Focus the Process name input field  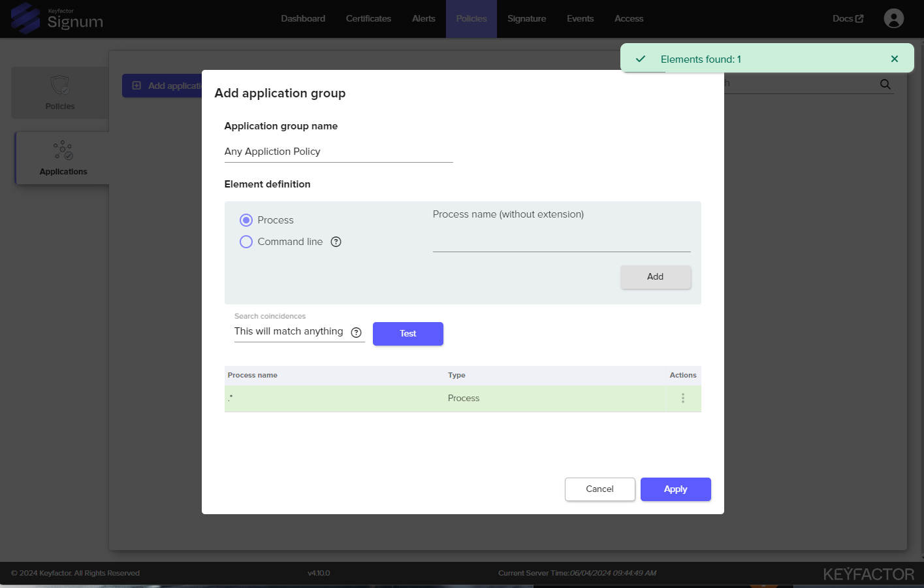click(561, 240)
